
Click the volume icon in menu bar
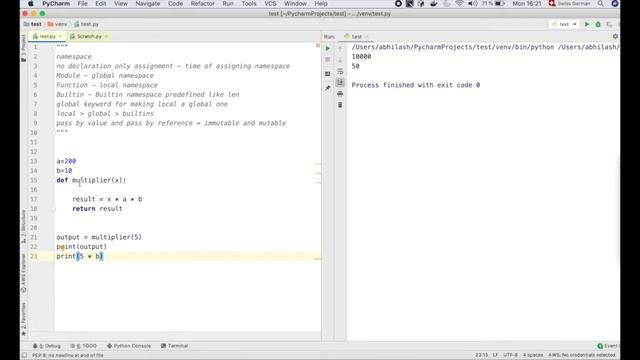click(x=472, y=4)
